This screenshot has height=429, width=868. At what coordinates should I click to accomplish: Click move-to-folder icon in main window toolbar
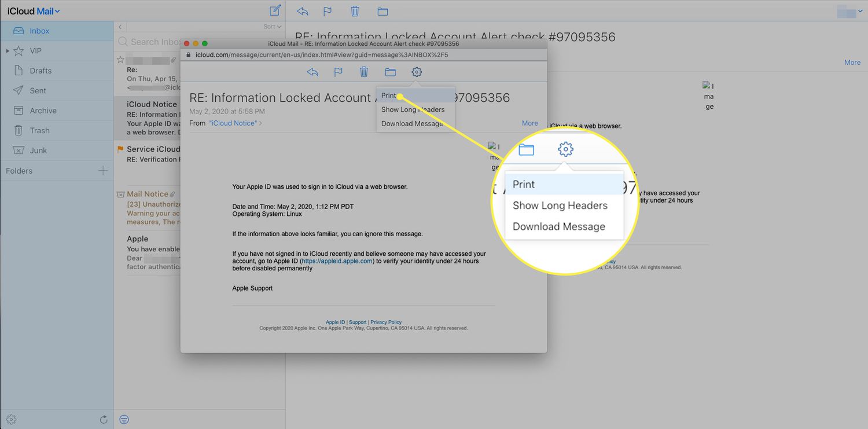(x=382, y=11)
